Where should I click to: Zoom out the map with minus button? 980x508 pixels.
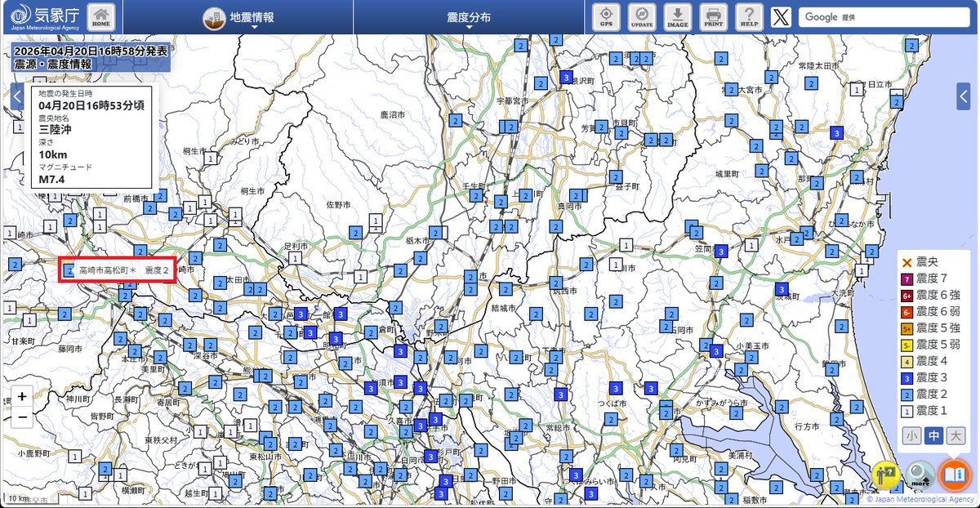click(22, 417)
